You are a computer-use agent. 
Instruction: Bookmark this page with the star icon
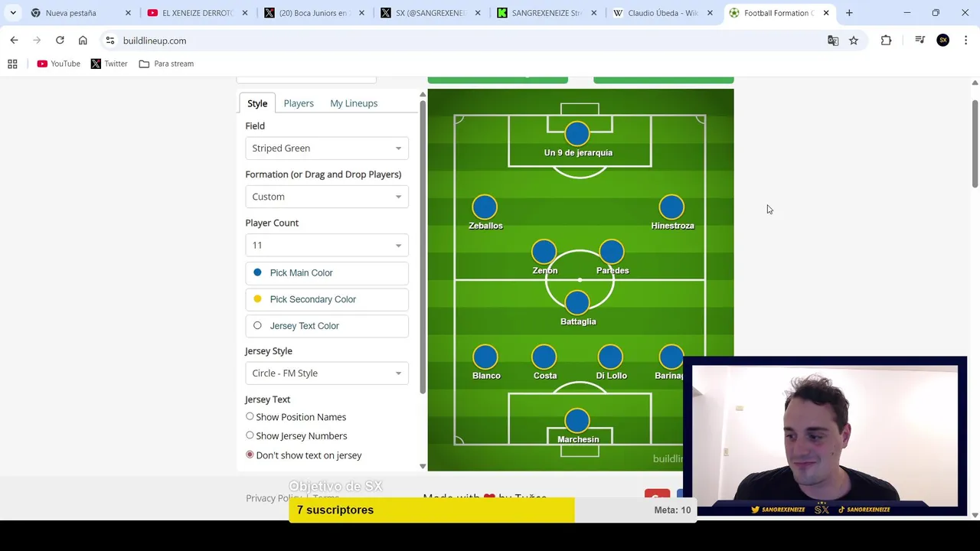(x=854, y=41)
